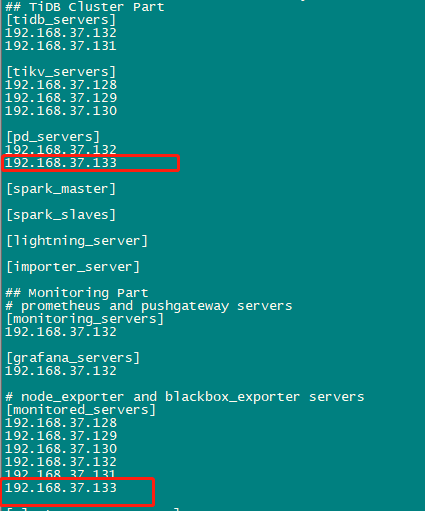This screenshot has height=511, width=425.
Task: Place cursor on [spark_master] line
Action: [61, 189]
